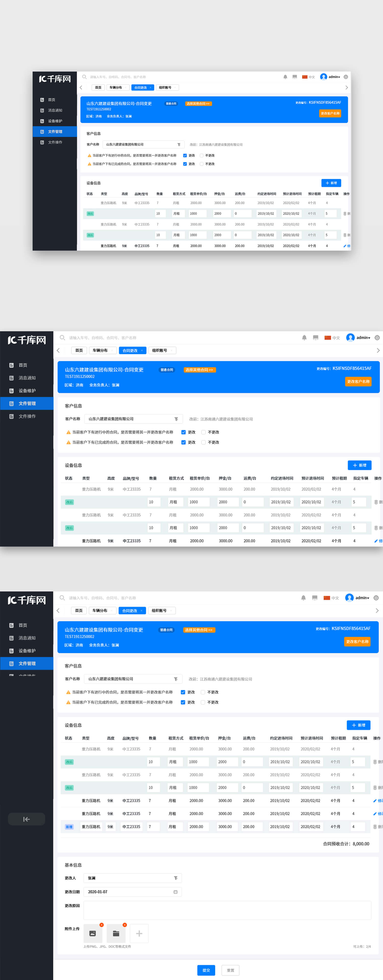This screenshot has width=383, height=980.
Task: Toggle 不更改 checkbox for 已完成 contracts, bottom mockup
Action: click(x=203, y=702)
